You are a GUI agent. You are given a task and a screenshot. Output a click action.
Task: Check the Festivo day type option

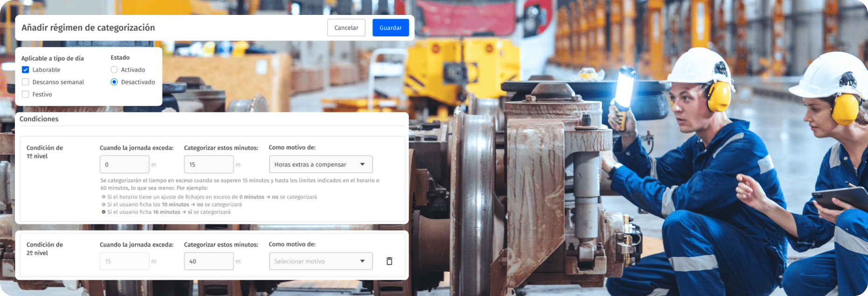coord(26,94)
